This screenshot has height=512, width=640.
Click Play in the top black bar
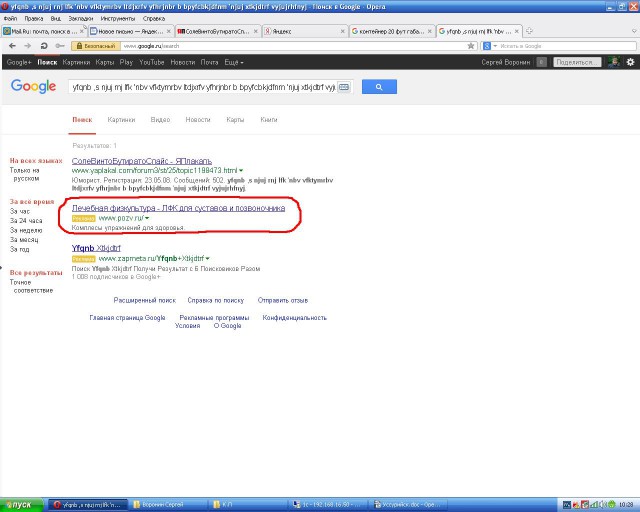click(x=126, y=62)
